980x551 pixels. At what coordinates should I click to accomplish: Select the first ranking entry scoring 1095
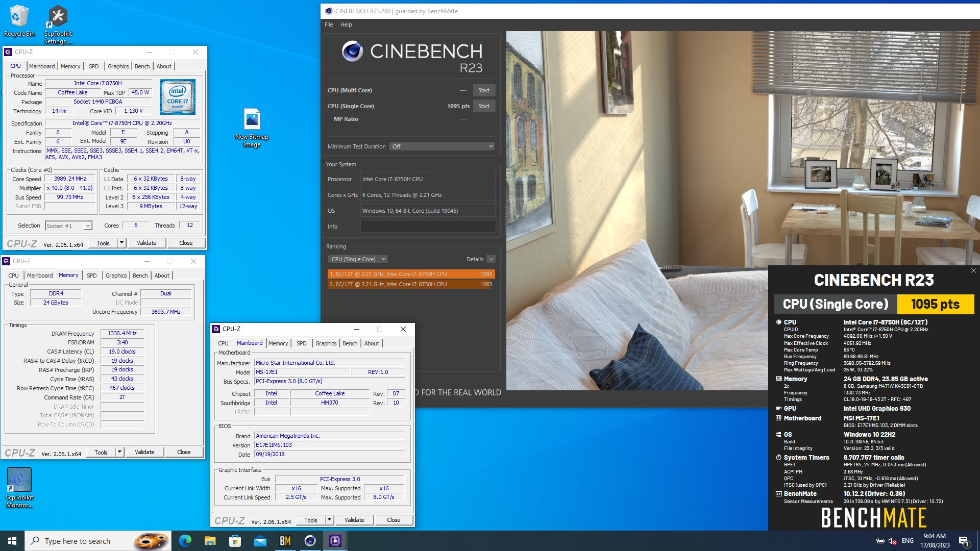click(x=411, y=274)
